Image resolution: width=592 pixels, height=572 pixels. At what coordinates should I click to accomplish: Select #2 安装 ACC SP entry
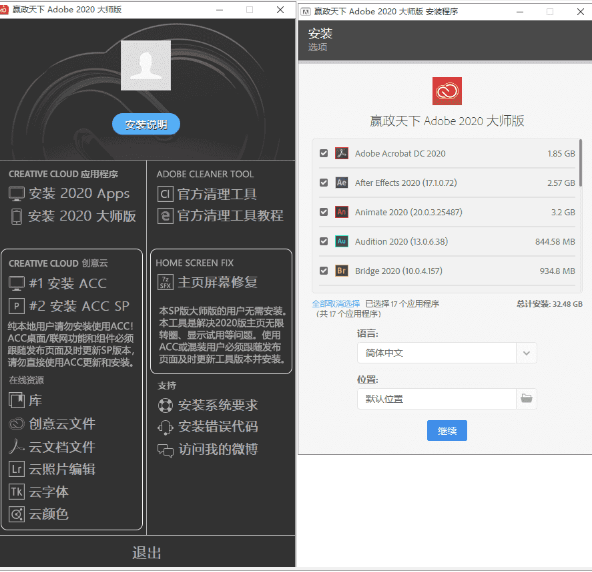click(69, 306)
